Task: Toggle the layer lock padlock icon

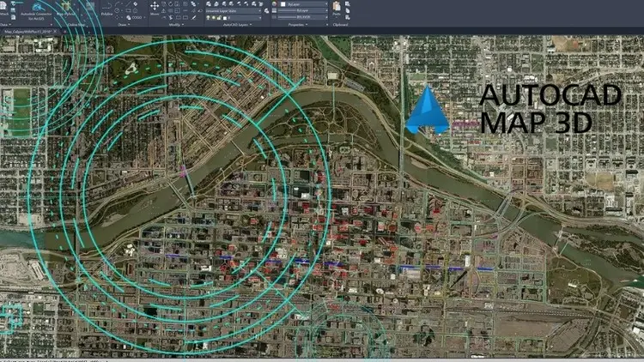Action: click(x=219, y=18)
